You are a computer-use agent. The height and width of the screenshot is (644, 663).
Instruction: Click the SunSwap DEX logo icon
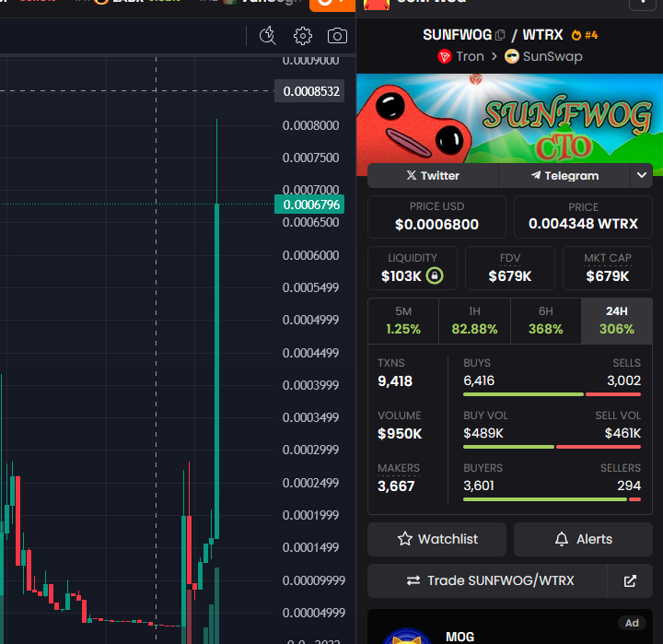[x=512, y=56]
